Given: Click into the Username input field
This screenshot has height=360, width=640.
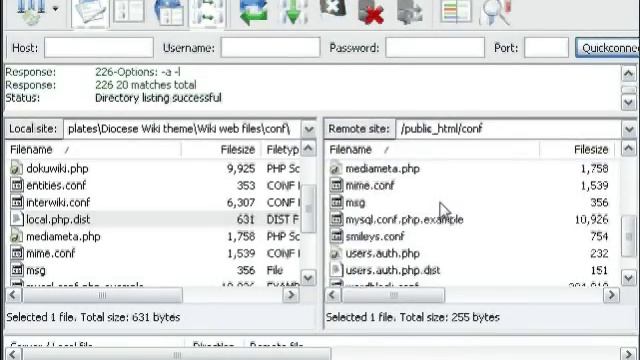Looking at the screenshot, I should point(270,47).
